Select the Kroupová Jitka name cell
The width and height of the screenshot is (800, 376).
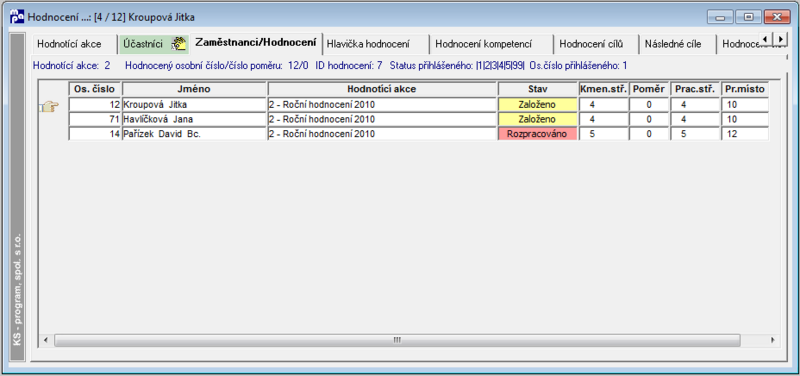(x=194, y=105)
